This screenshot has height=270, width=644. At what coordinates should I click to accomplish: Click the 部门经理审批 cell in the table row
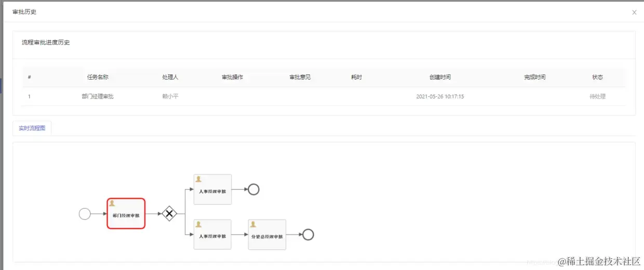[x=98, y=96]
